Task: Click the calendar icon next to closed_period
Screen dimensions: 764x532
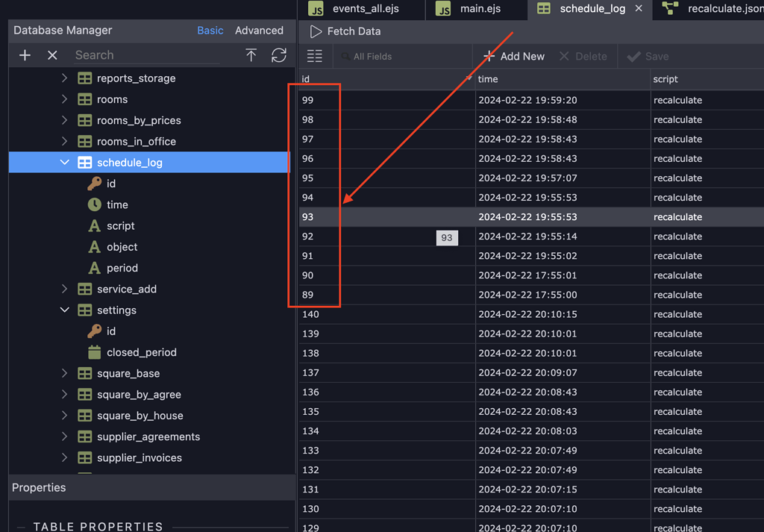Action: (94, 352)
